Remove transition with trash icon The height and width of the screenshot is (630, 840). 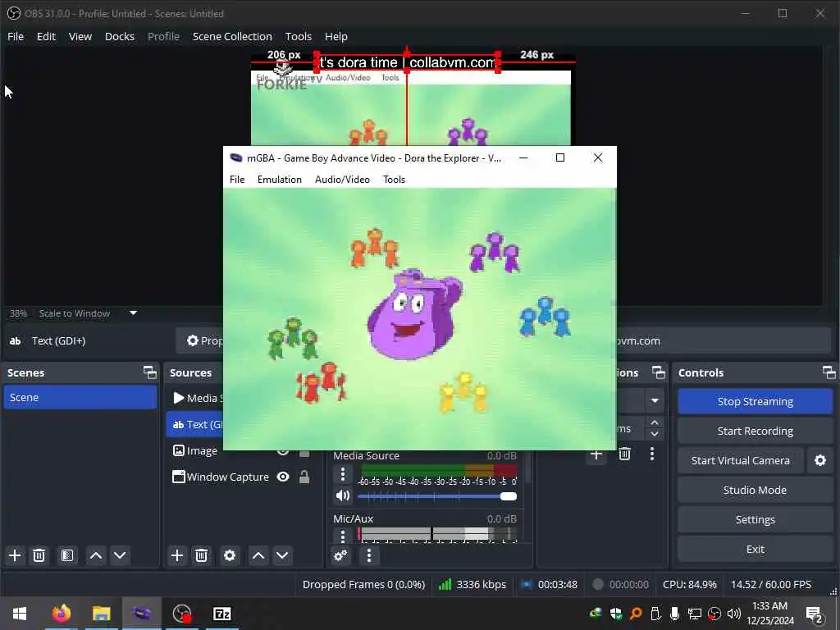pos(624,454)
